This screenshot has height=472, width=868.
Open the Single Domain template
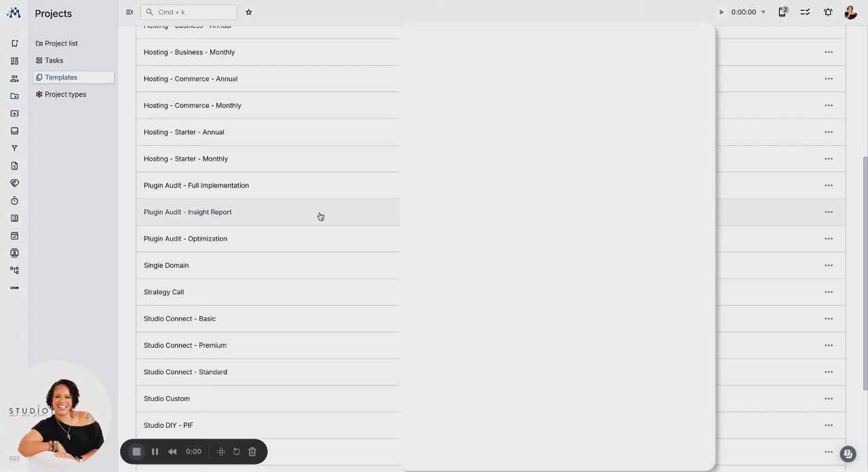click(166, 265)
